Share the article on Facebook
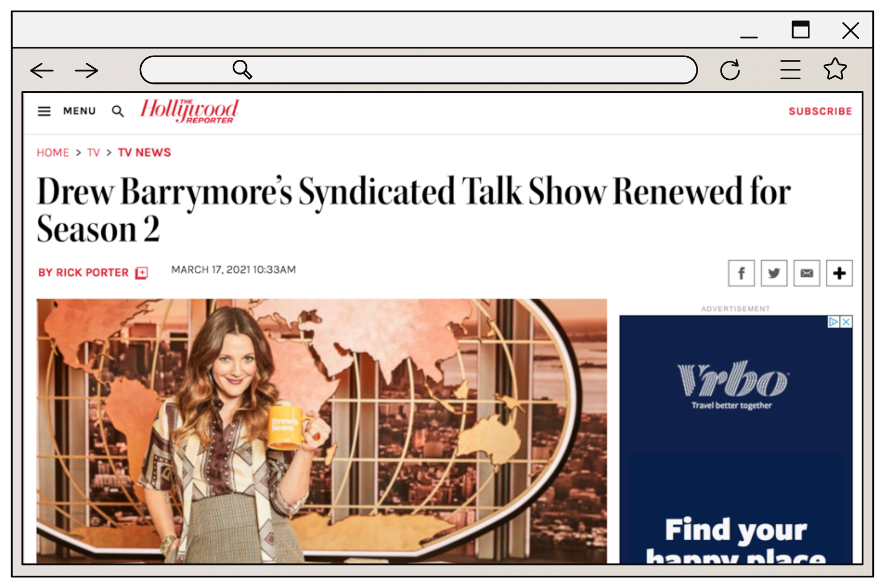The height and width of the screenshot is (588, 885). tap(741, 273)
